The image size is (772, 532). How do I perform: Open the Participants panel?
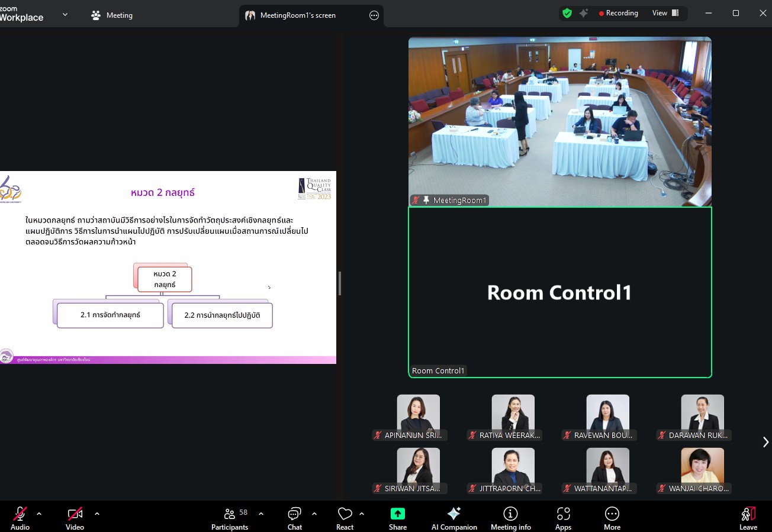coord(230,518)
